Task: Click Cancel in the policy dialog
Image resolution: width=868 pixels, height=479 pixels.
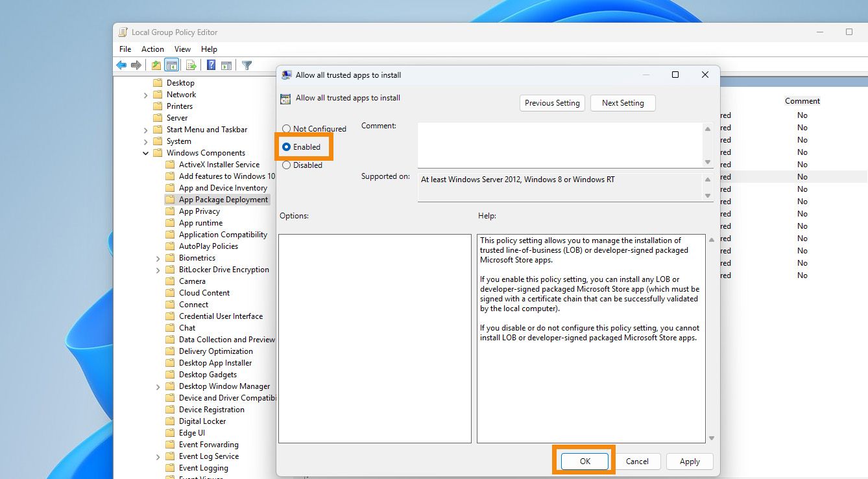Action: click(637, 461)
